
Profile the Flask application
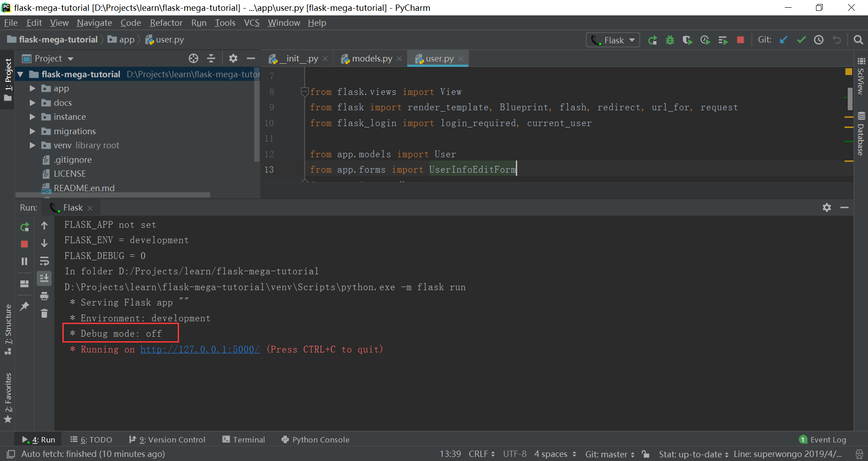point(705,40)
